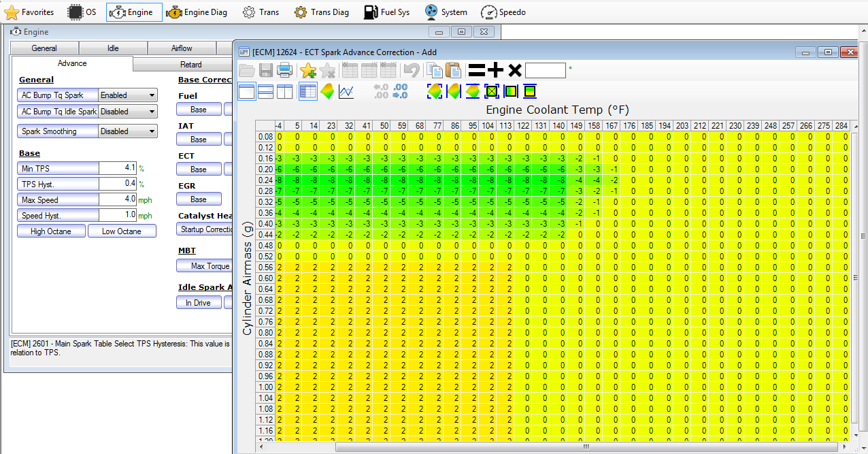This screenshot has width=868, height=454.
Task: Click the increase decimal places icon
Action: click(381, 91)
